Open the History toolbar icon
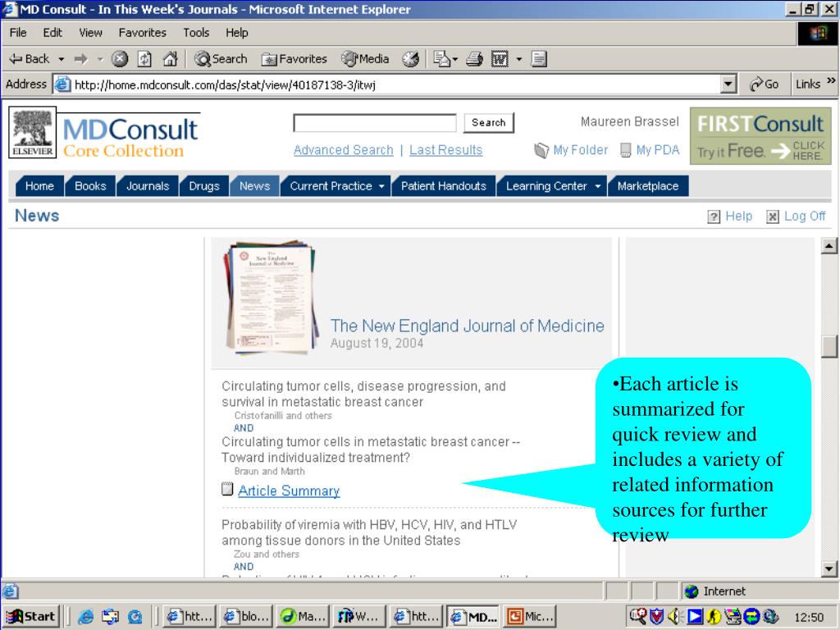The image size is (840, 630). click(x=411, y=59)
